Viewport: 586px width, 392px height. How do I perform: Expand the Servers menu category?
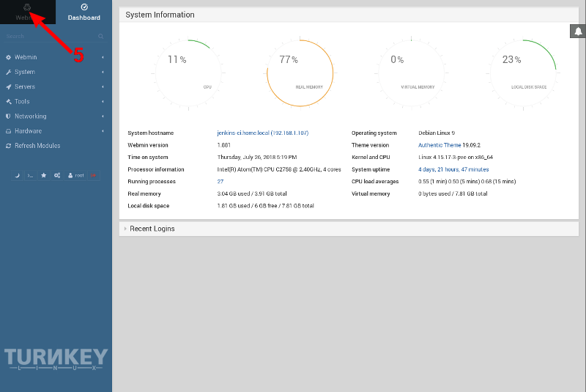(24, 86)
